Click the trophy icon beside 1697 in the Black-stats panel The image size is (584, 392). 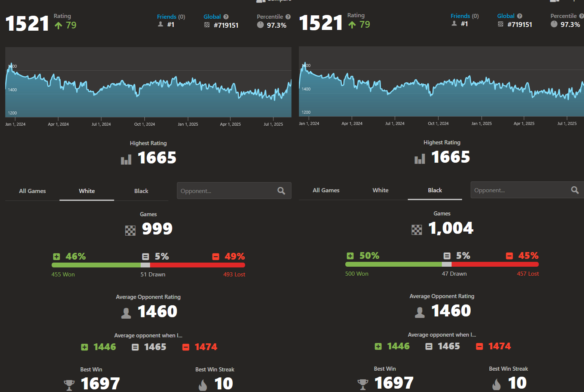coord(363,385)
